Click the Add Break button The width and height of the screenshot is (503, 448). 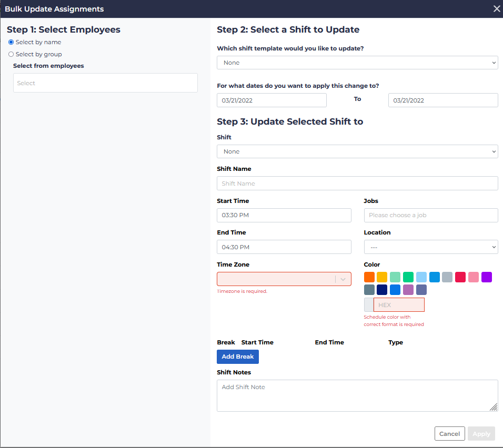pyautogui.click(x=237, y=357)
